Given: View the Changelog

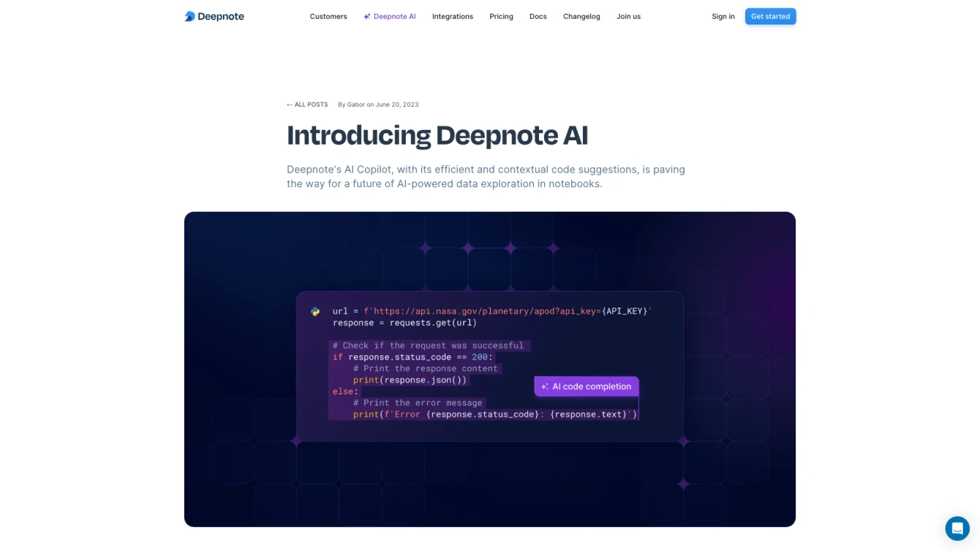Looking at the screenshot, I should pyautogui.click(x=581, y=16).
